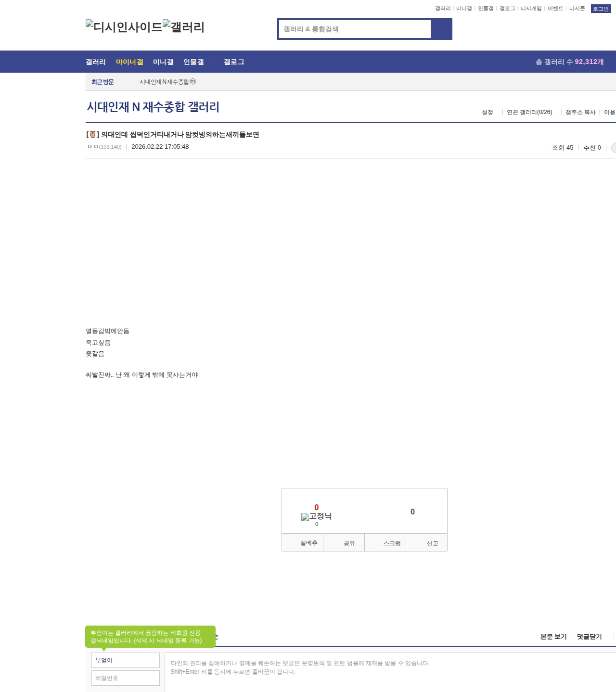Open 갤로그 link in top utility bar
This screenshot has width=616, height=692.
tap(507, 9)
